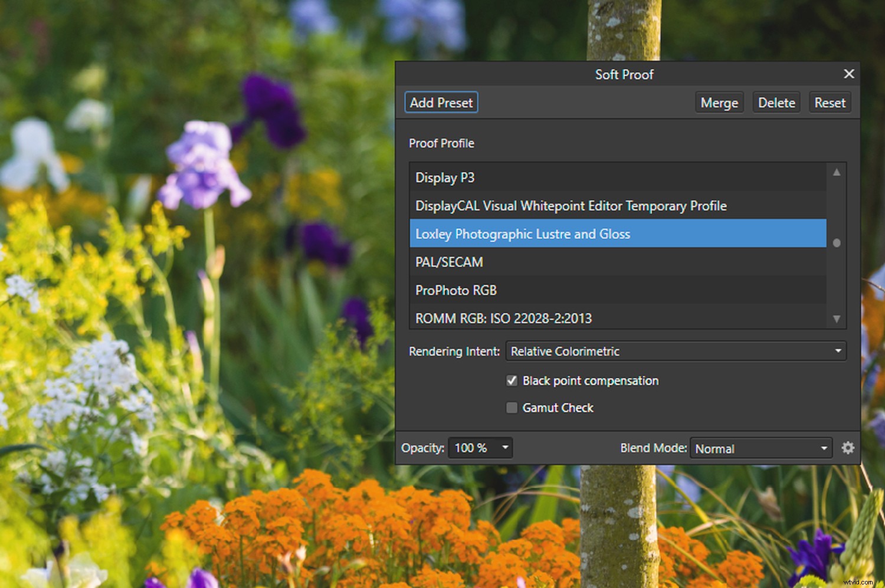Open the Opacity dropdown arrow
Screen dimensions: 885x588
tap(504, 448)
